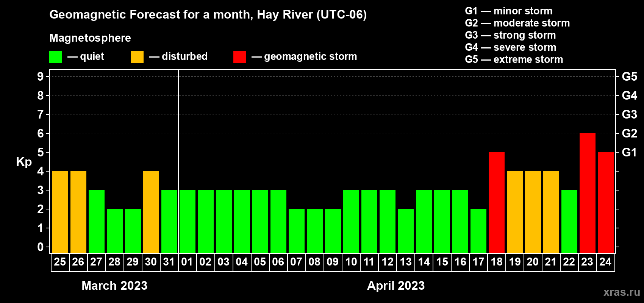The height and width of the screenshot is (303, 644).
Task: Click the Kp axis label
Action: pyautogui.click(x=24, y=162)
